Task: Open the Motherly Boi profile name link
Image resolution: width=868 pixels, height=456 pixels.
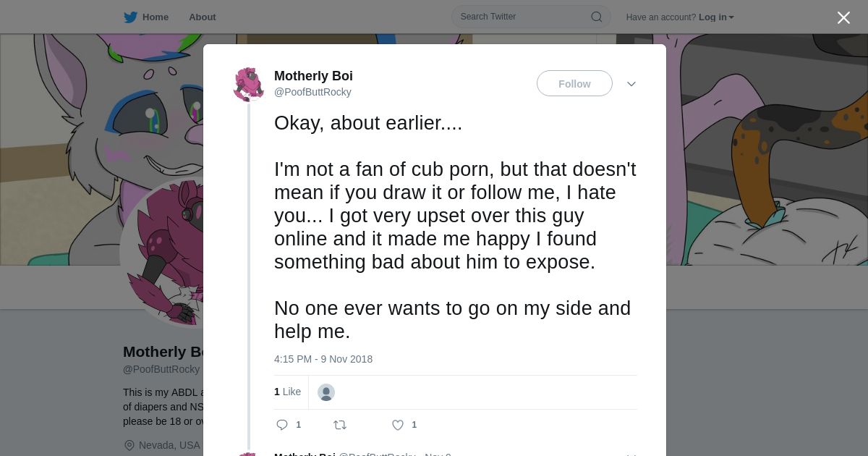Action: pos(313,76)
